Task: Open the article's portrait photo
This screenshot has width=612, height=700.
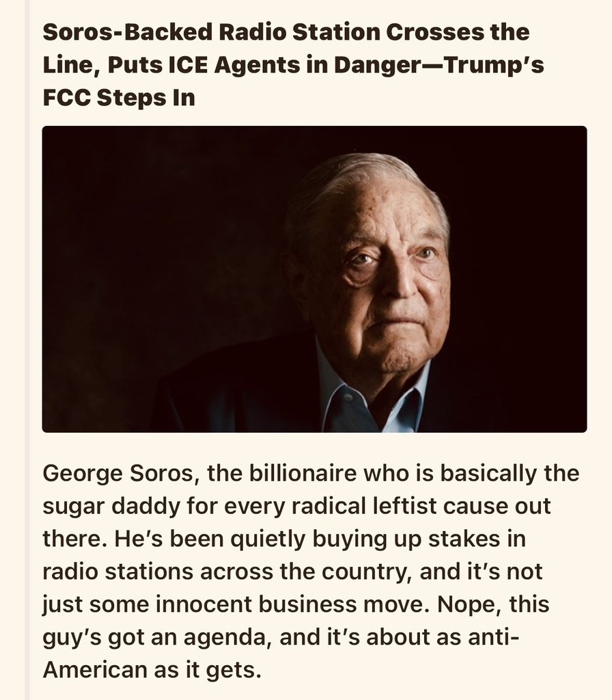Action: coord(314,279)
